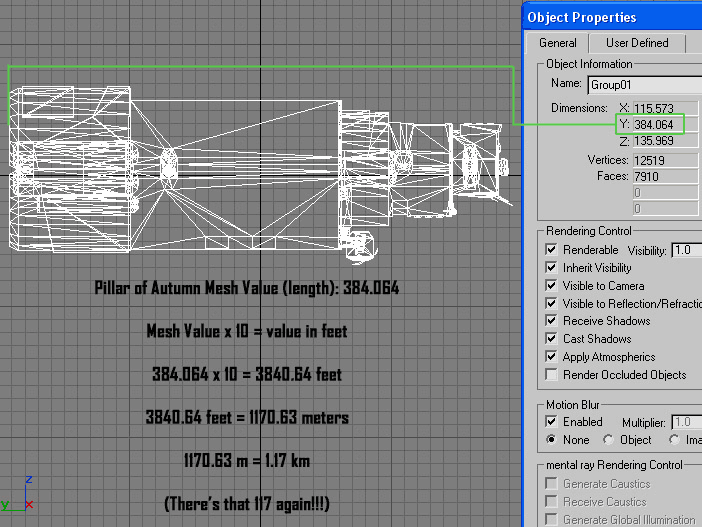Switch to the User Defined tab
Image resolution: width=702 pixels, height=527 pixels.
(637, 43)
